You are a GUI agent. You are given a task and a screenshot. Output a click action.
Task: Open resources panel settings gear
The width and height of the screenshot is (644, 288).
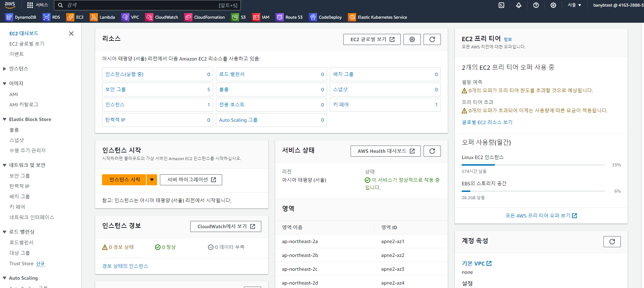coord(412,39)
